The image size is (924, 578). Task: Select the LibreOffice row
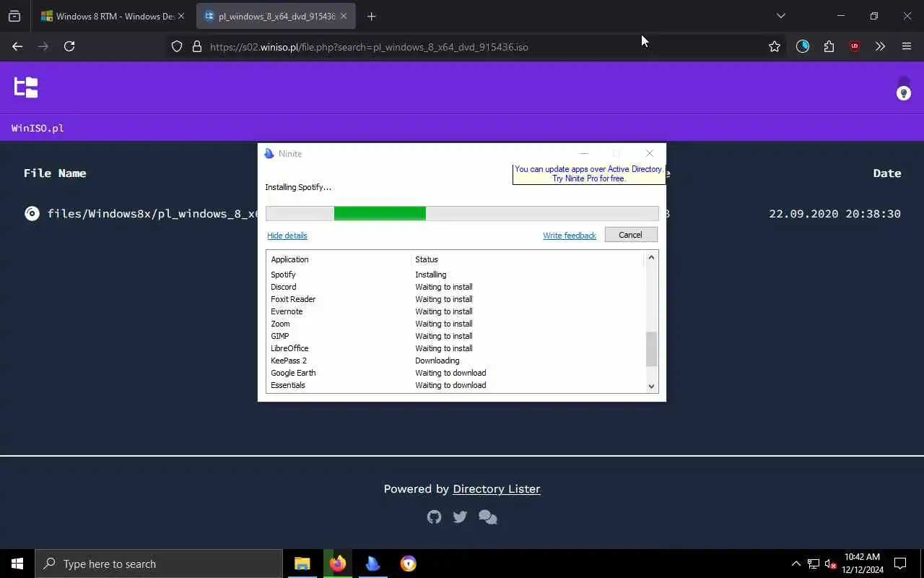tap(455, 348)
